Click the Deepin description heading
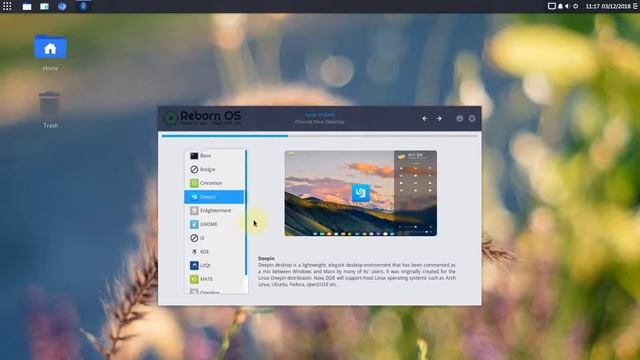This screenshot has height=360, width=640. (266, 258)
